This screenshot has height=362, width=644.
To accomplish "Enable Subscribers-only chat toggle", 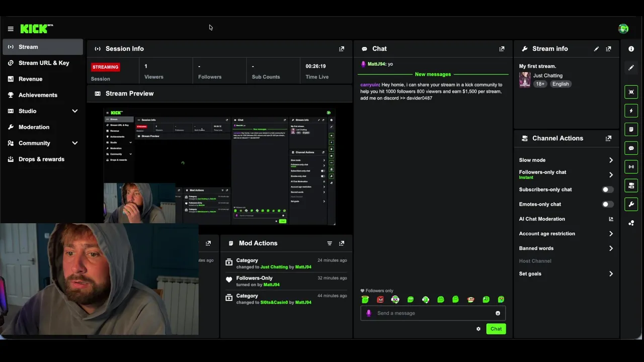I will (x=608, y=190).
